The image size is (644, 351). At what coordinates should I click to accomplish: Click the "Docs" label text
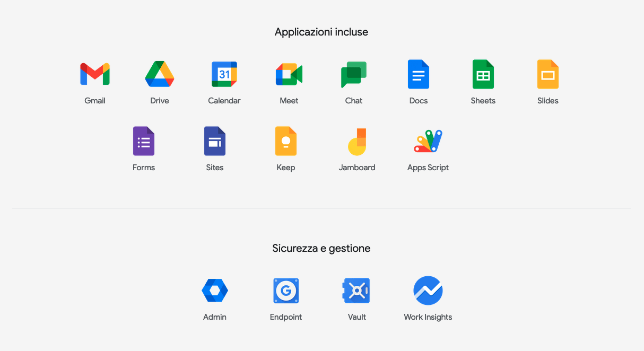point(419,101)
